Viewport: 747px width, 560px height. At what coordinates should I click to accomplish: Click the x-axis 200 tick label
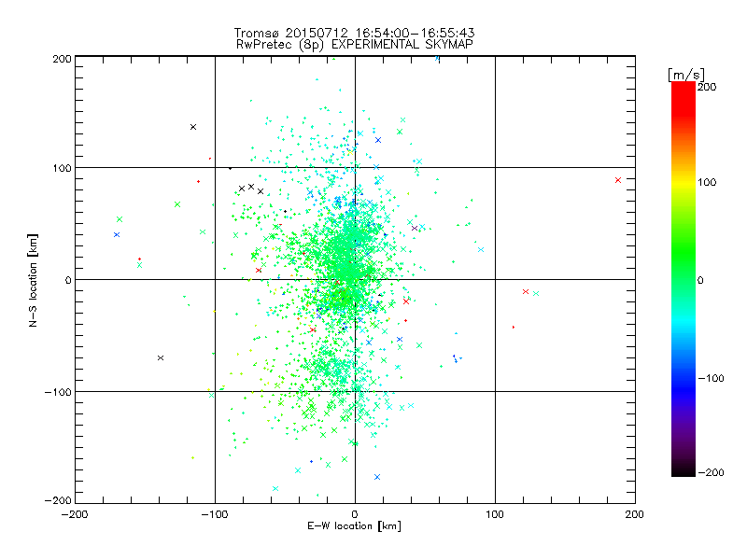[x=635, y=514]
